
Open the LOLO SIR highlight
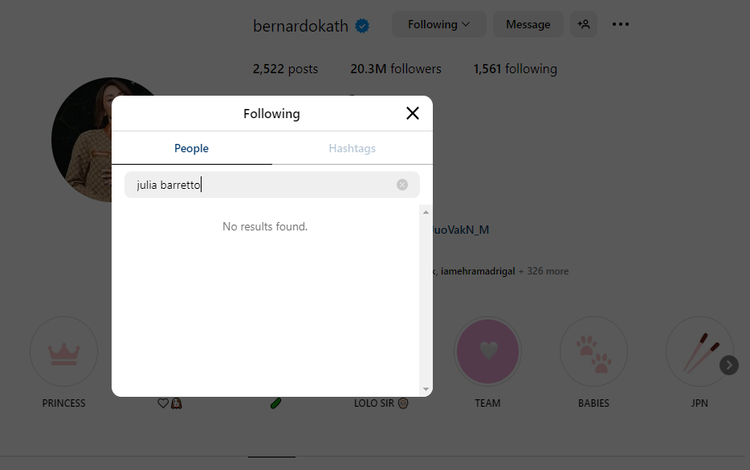click(382, 403)
